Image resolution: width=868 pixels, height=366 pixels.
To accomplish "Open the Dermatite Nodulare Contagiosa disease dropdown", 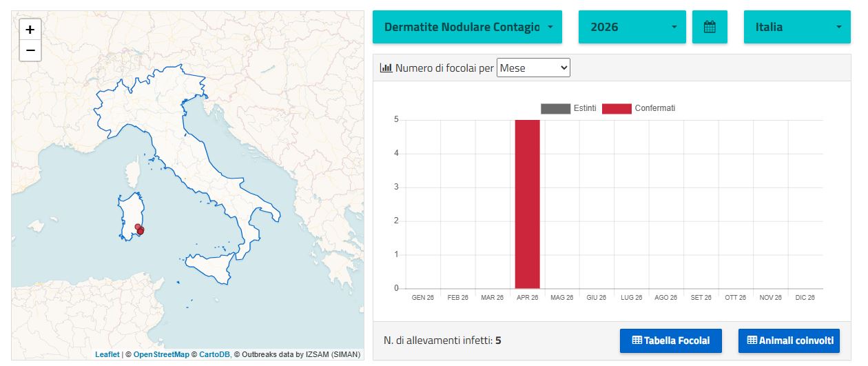I will pos(467,27).
